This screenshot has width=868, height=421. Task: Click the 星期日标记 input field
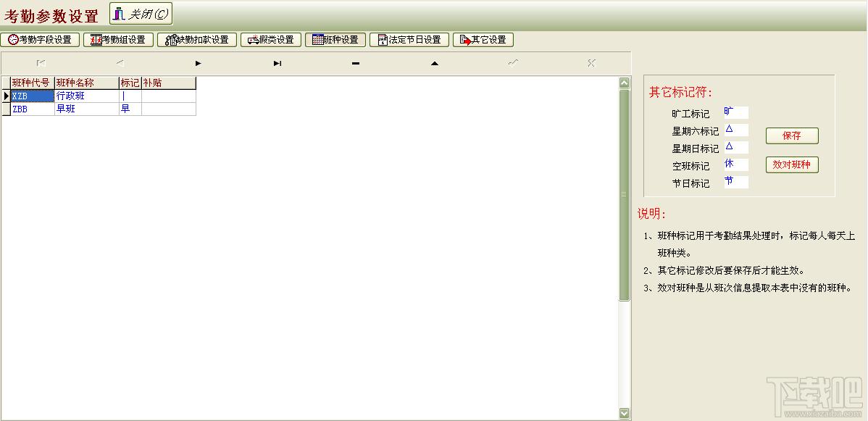click(x=736, y=147)
